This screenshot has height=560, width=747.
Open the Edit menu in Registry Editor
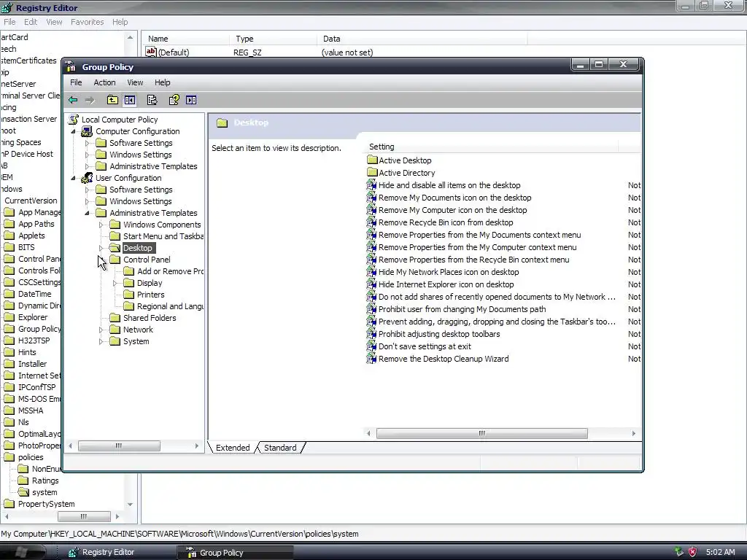[x=31, y=22]
